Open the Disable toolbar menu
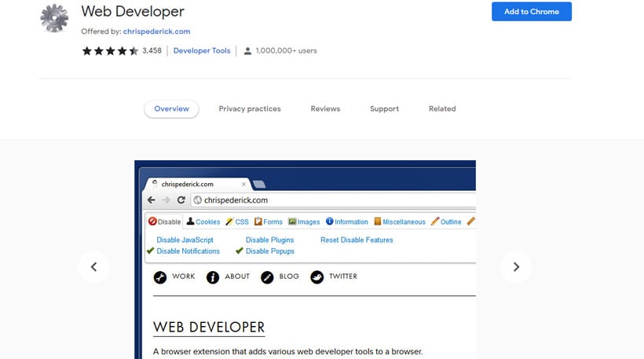 pyautogui.click(x=165, y=222)
